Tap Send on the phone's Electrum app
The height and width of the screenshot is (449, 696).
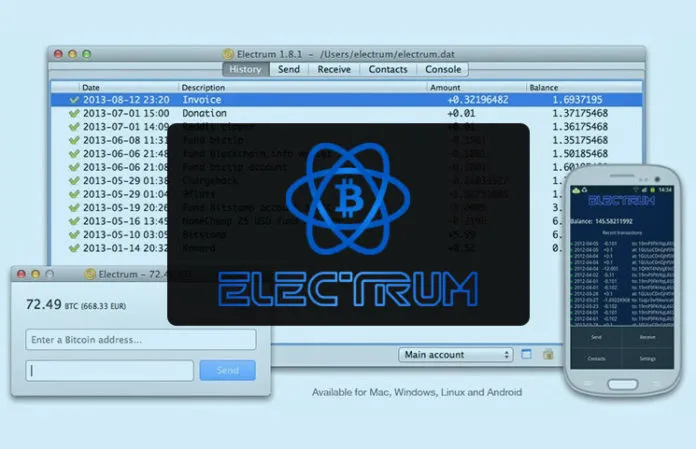pyautogui.click(x=596, y=337)
